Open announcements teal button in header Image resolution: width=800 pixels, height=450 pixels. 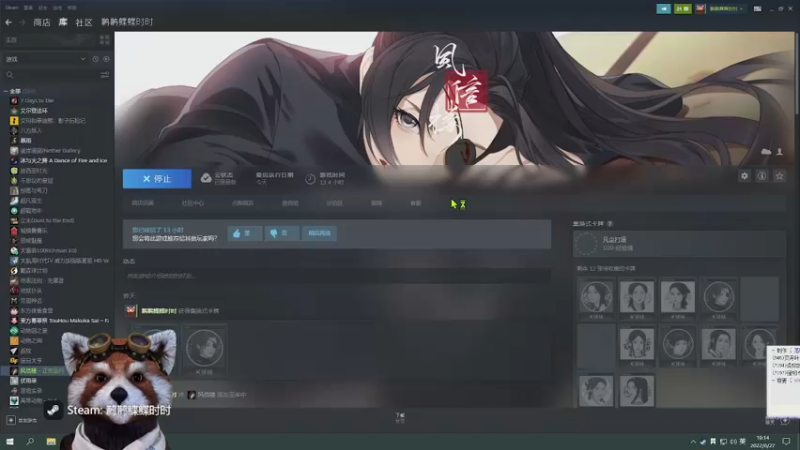pyautogui.click(x=663, y=9)
